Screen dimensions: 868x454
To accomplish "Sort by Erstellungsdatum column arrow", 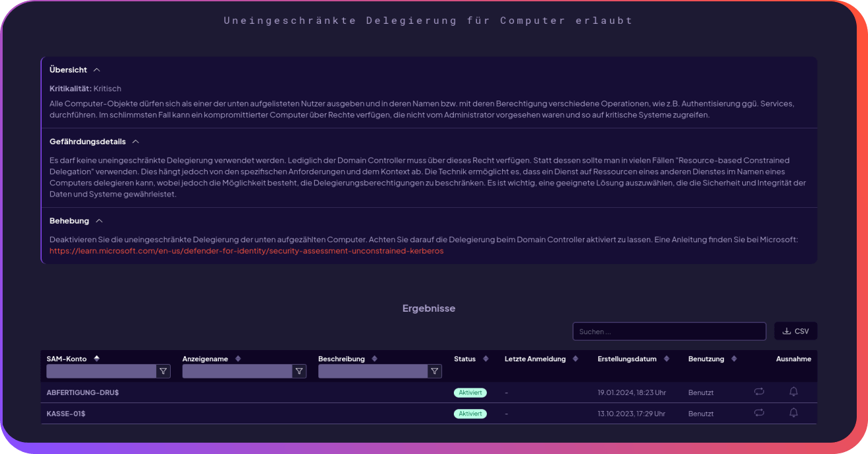I will 666,359.
